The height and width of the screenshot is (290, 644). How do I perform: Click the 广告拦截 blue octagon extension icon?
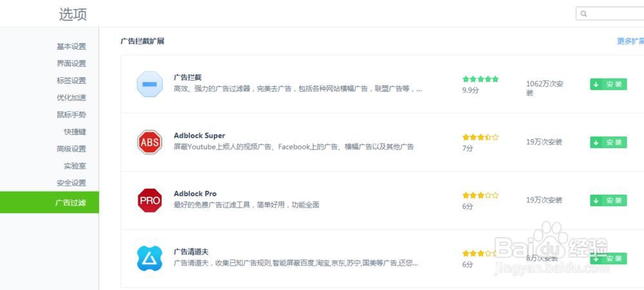pyautogui.click(x=150, y=84)
